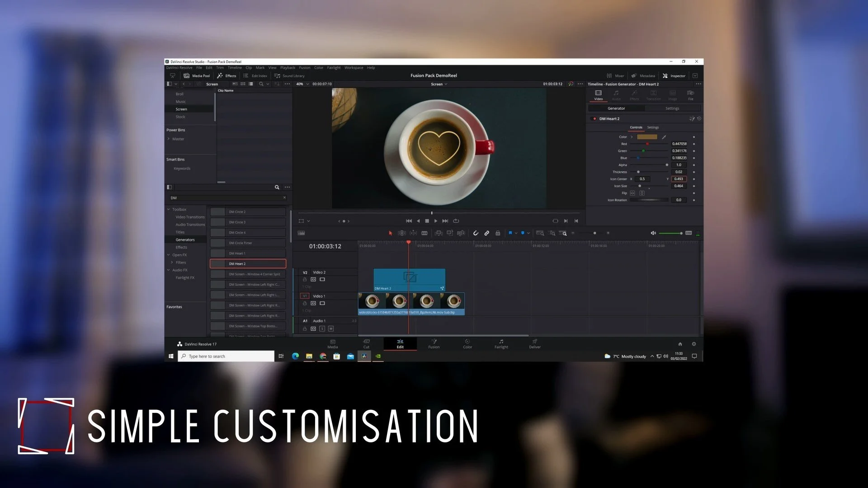
Task: Expand the Master power bin
Action: pos(169,139)
